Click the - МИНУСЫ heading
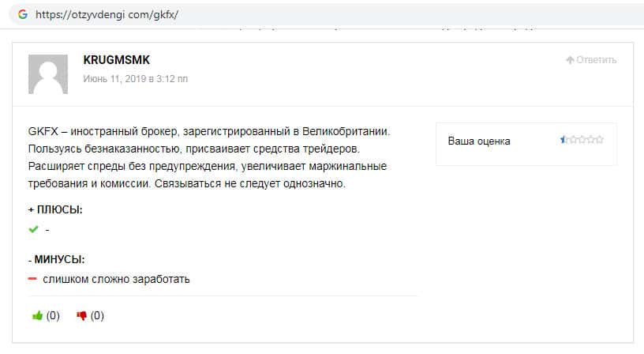This screenshot has height=354, width=644. [56, 259]
